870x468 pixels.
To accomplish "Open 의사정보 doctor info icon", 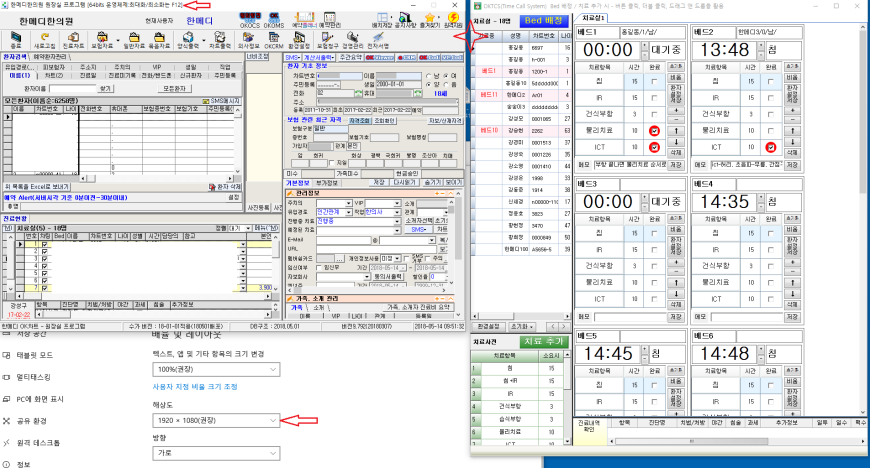I will pyautogui.click(x=249, y=40).
